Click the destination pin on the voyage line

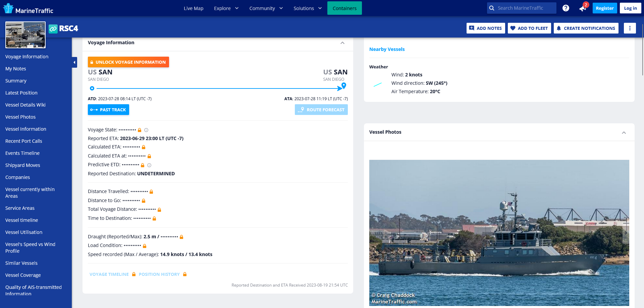(x=344, y=85)
